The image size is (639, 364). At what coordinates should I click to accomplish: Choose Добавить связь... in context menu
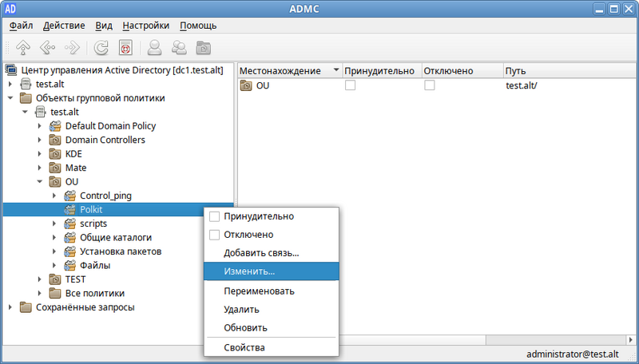272,253
